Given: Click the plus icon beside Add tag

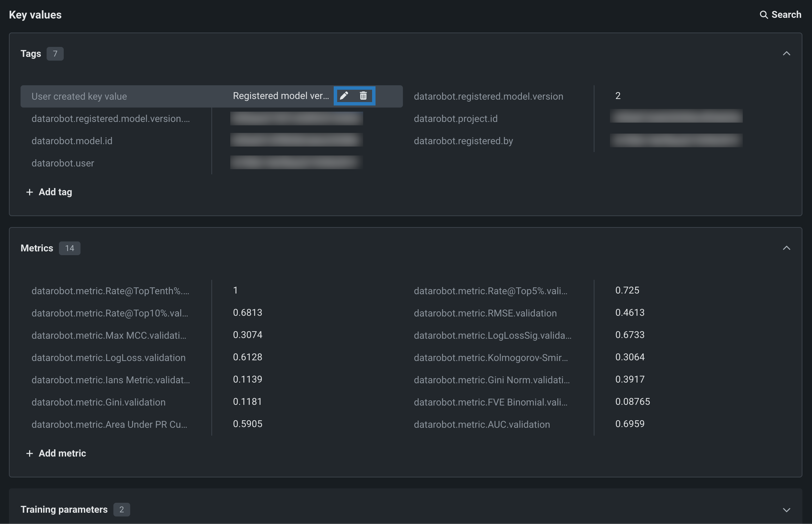Looking at the screenshot, I should point(30,192).
